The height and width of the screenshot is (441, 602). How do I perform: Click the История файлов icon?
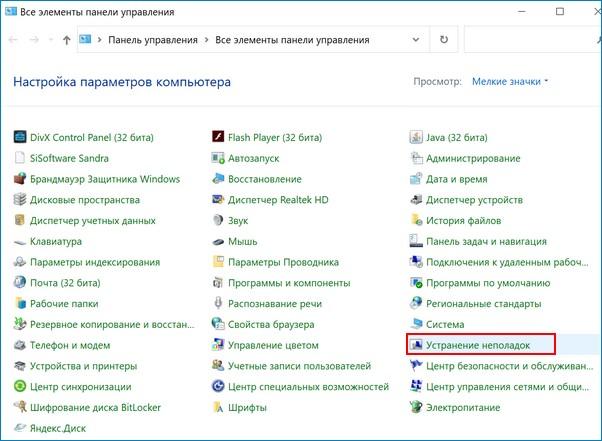click(x=416, y=220)
